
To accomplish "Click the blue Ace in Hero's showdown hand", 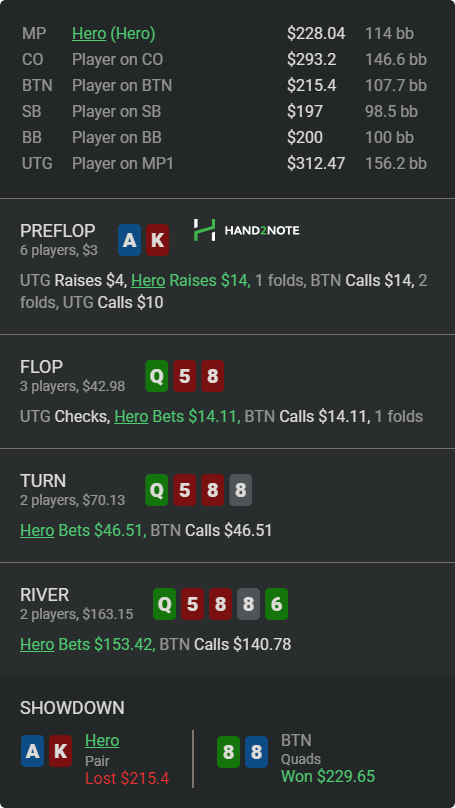I will click(32, 751).
